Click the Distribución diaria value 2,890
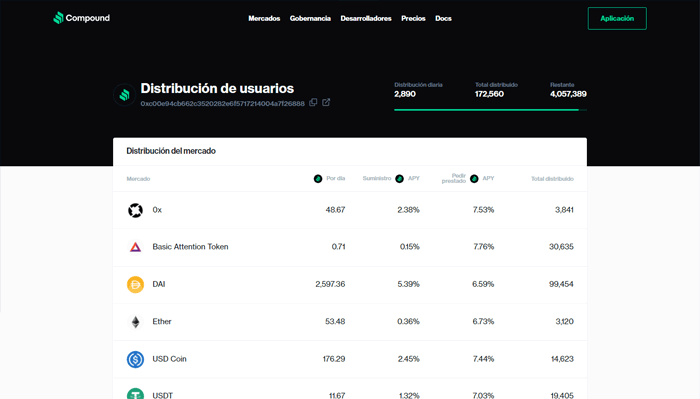The width and height of the screenshot is (700, 399). coord(405,94)
